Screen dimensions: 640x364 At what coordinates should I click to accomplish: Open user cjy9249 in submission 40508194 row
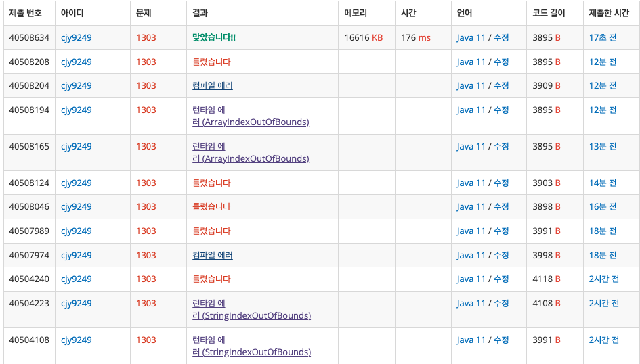click(x=77, y=110)
